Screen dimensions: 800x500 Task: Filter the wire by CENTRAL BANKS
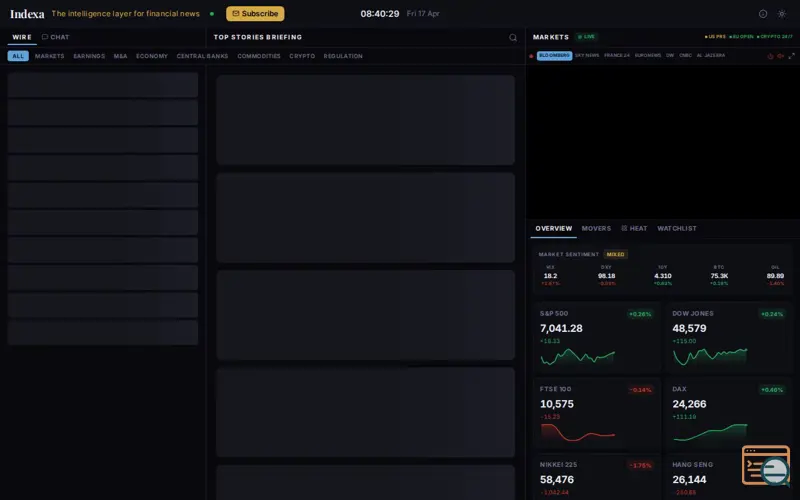coord(202,56)
